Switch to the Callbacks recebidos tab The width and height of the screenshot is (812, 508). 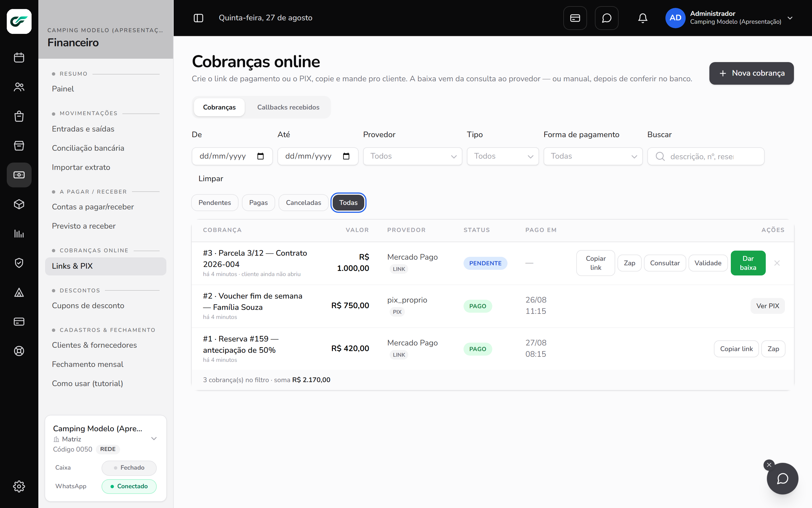(288, 107)
